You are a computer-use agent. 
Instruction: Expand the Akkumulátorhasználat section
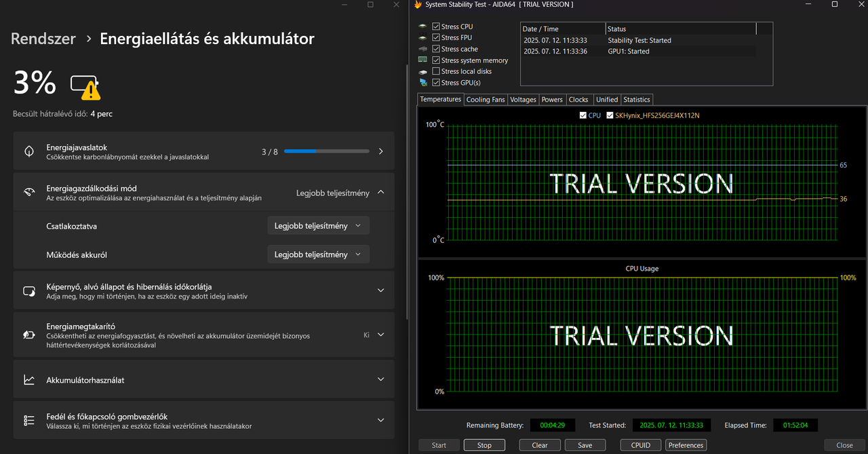point(380,380)
